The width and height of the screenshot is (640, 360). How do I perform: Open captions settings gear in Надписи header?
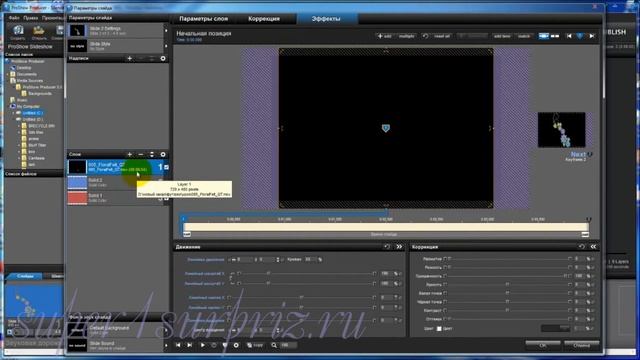[163, 58]
